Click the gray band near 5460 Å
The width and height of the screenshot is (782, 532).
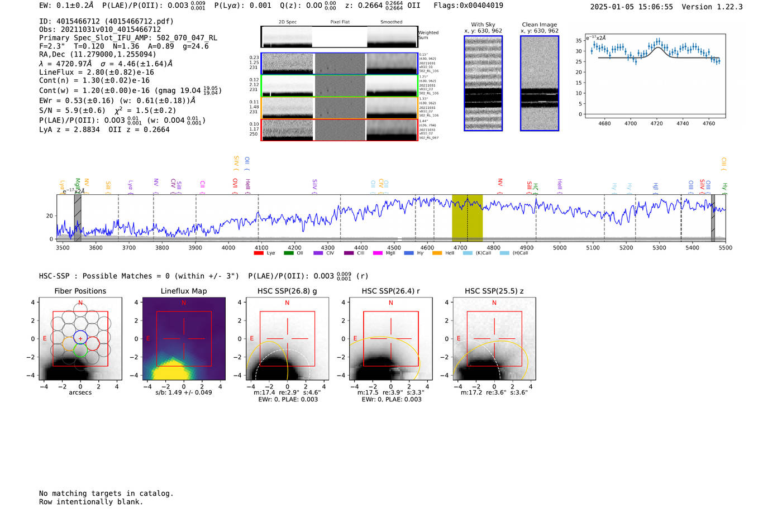[713, 218]
